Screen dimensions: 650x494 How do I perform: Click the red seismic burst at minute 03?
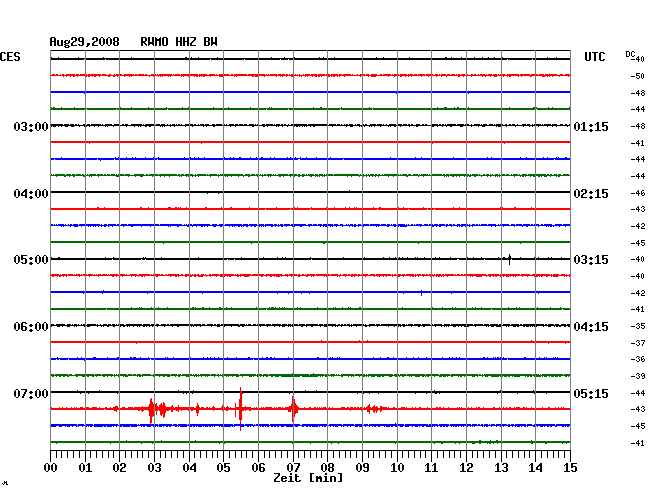coord(151,410)
